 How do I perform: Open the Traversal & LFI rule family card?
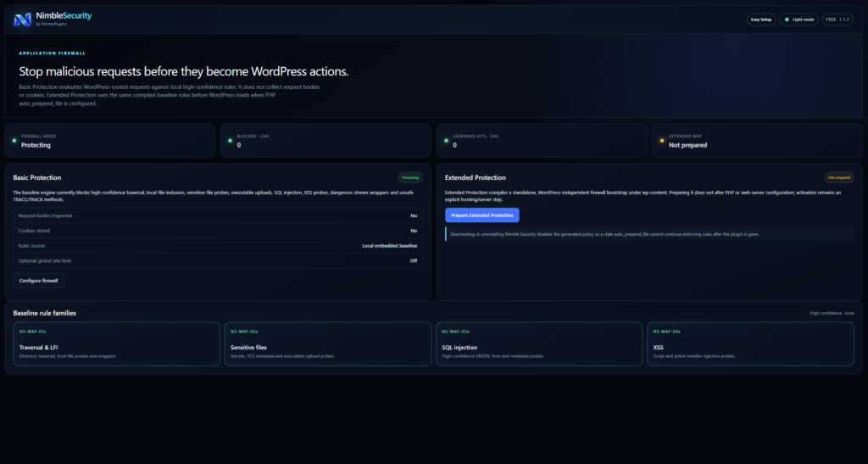(x=116, y=344)
